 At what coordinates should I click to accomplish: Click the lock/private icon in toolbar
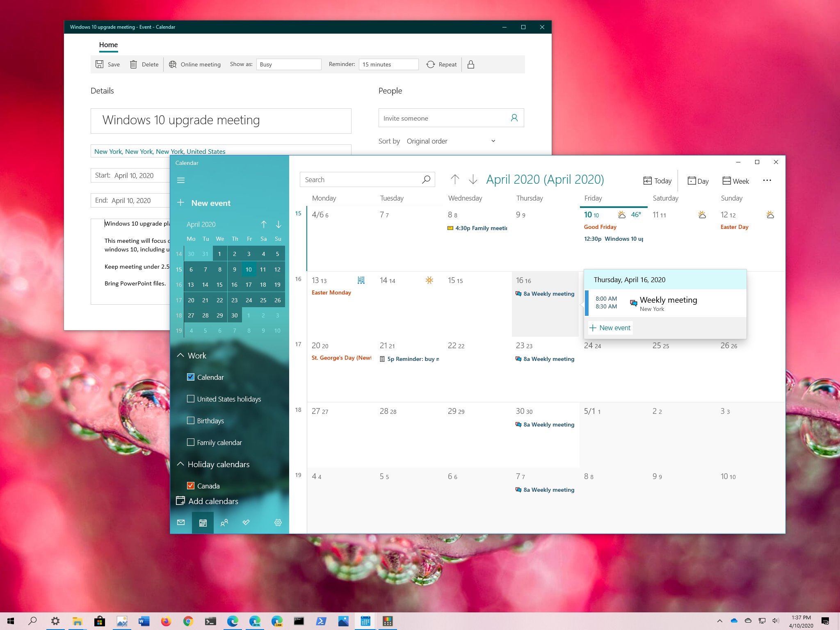[x=472, y=64]
